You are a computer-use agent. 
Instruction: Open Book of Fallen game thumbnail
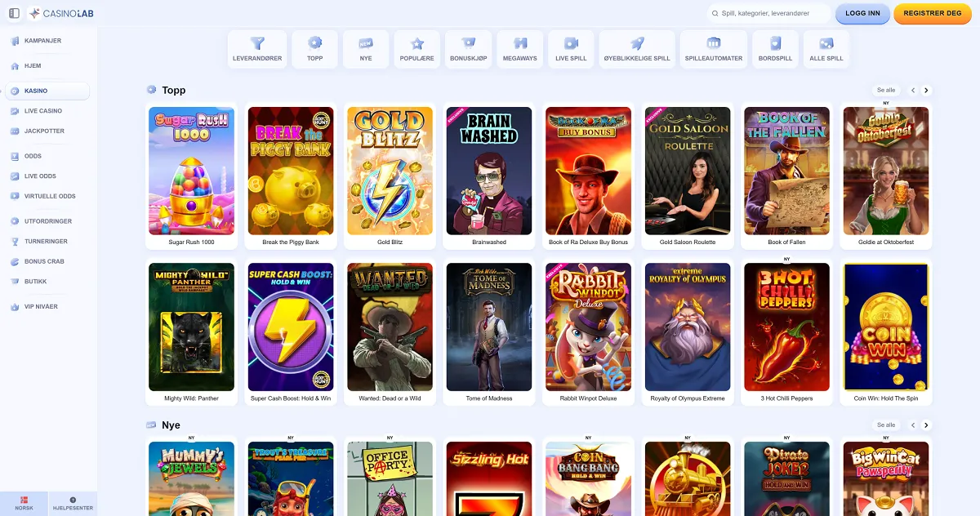[x=786, y=171]
